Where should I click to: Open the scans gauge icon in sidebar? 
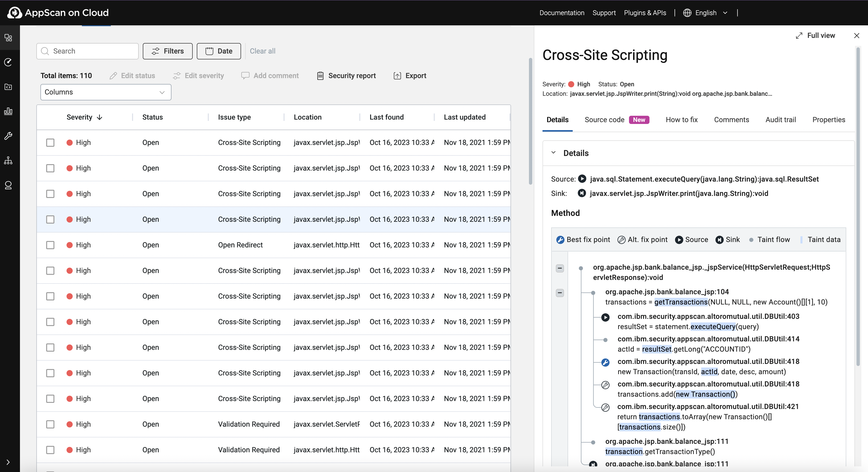8,62
